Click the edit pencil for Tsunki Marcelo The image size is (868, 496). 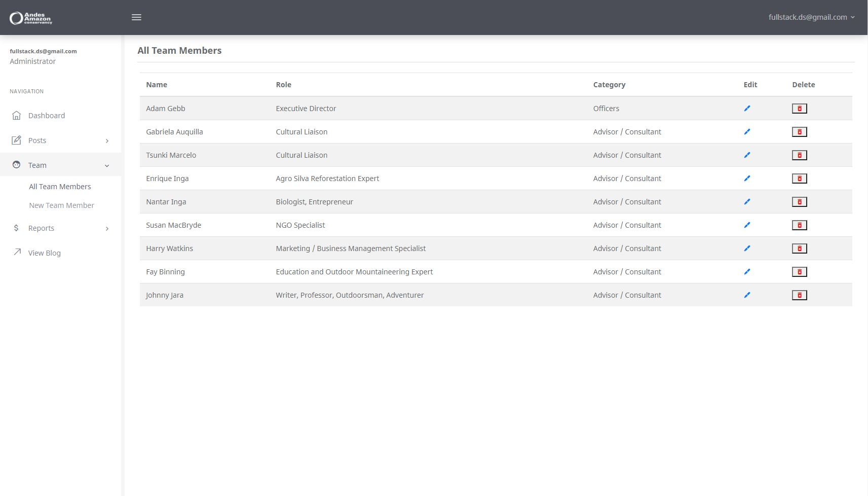(747, 155)
